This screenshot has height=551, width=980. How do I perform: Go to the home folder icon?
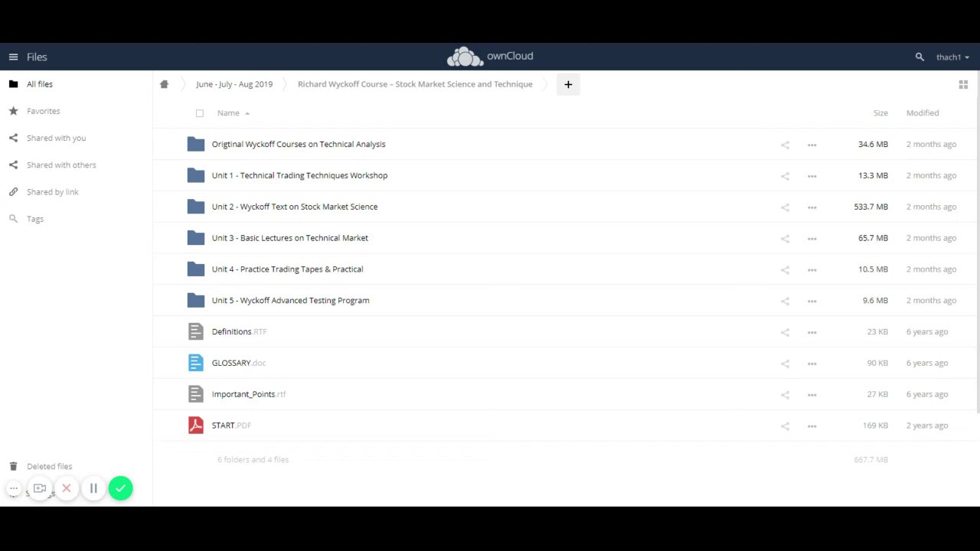[x=164, y=84]
